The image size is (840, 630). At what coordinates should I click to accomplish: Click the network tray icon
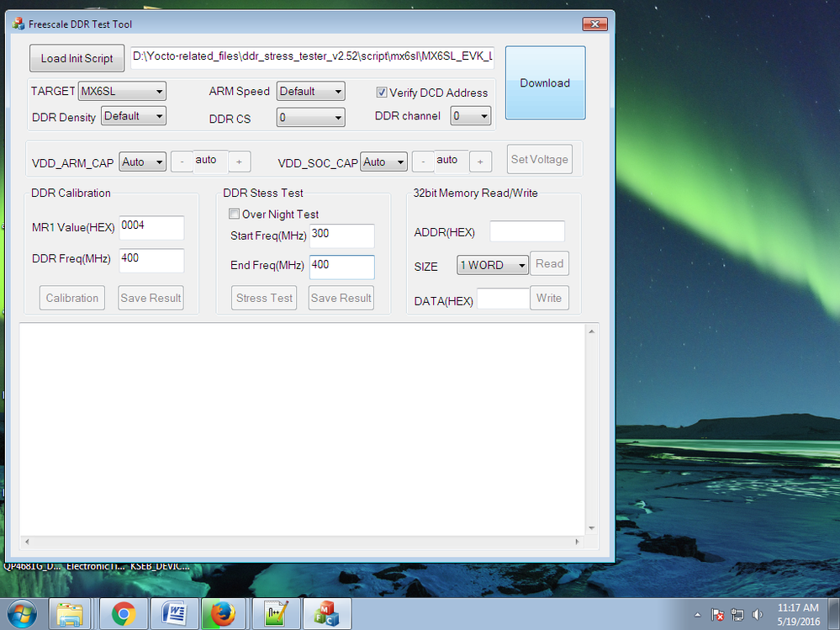tap(737, 615)
